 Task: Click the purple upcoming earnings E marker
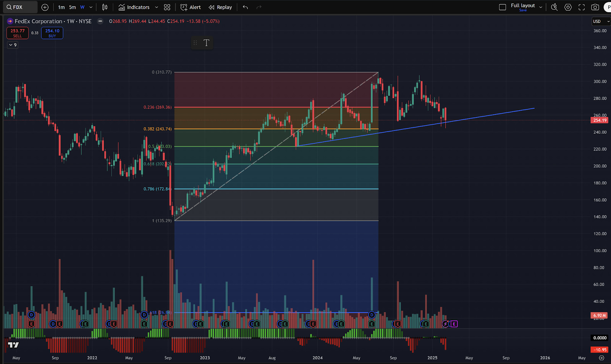pyautogui.click(x=454, y=324)
